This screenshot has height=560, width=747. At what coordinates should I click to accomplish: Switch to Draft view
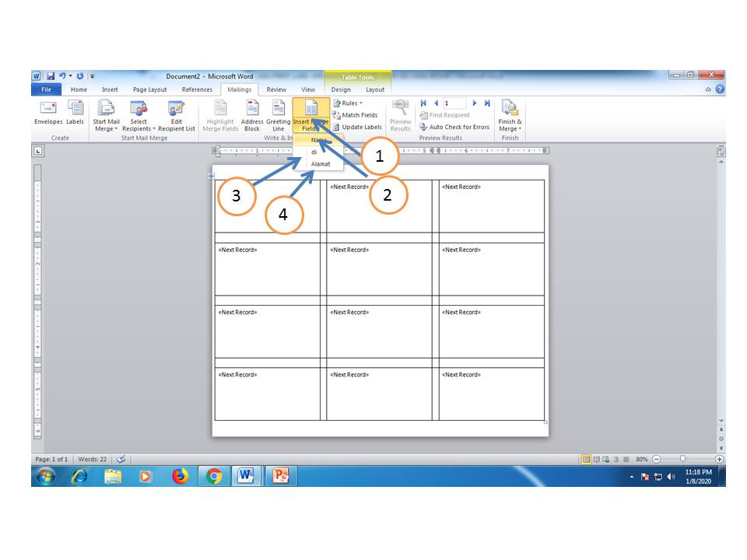[626, 460]
